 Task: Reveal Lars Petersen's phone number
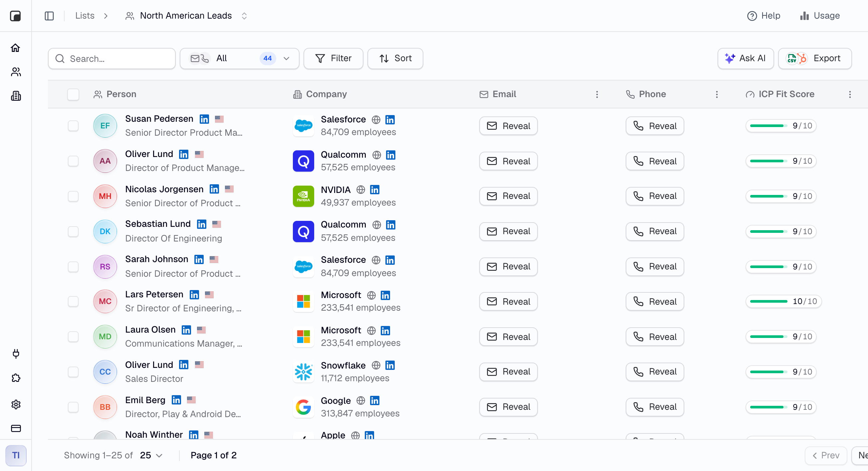tap(655, 301)
